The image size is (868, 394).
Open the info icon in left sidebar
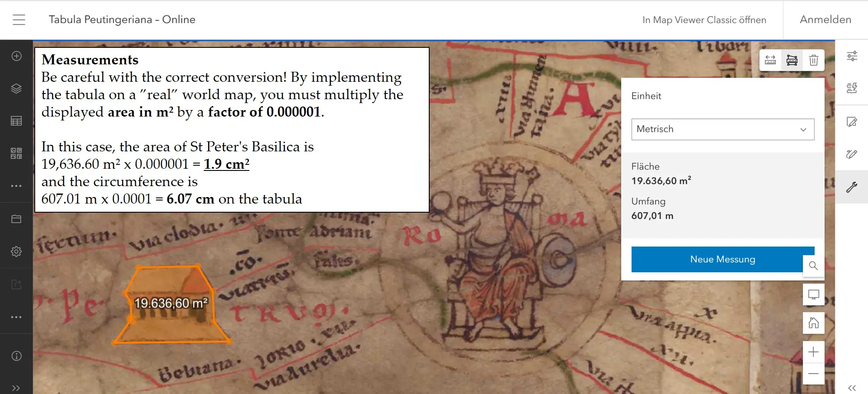(x=17, y=356)
